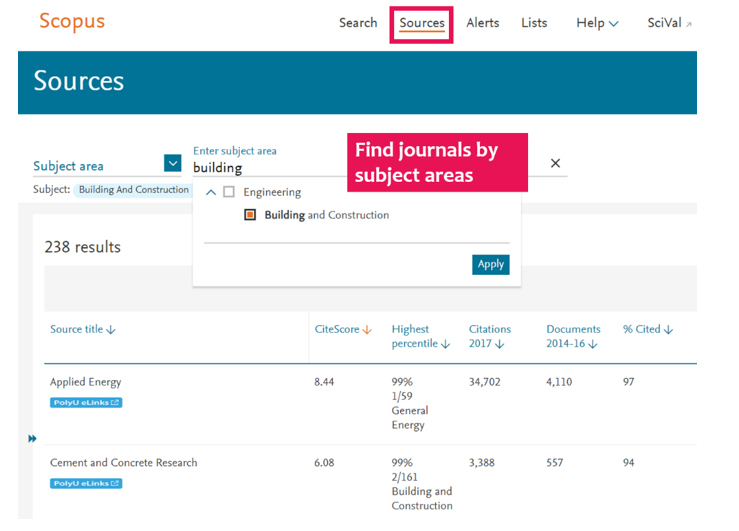The image size is (739, 531).
Task: Check the Engineering checkbox
Action: pyautogui.click(x=229, y=192)
